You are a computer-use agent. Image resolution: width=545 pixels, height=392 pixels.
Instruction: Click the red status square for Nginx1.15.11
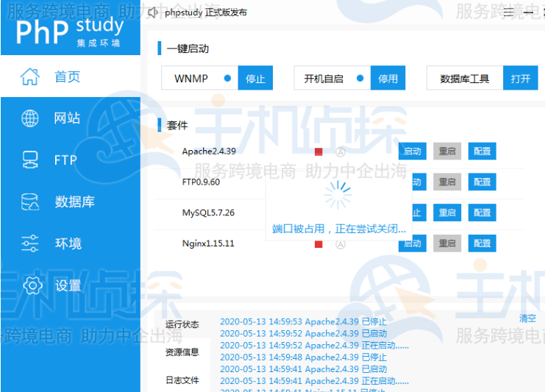click(318, 244)
